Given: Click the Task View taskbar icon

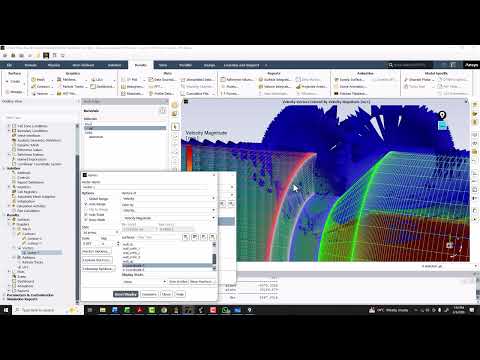Looking at the screenshot, I should [x=90, y=310].
